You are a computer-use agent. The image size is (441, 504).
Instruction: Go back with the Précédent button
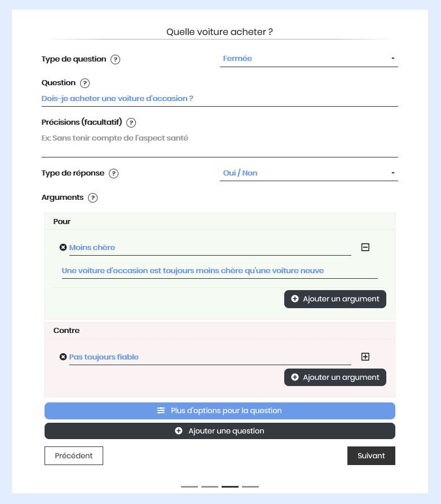pos(74,456)
